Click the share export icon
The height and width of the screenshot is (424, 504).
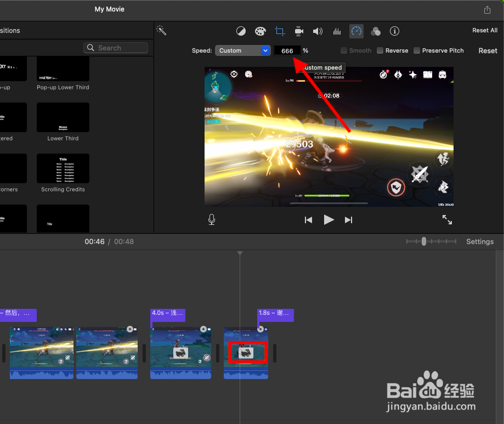pos(488,10)
